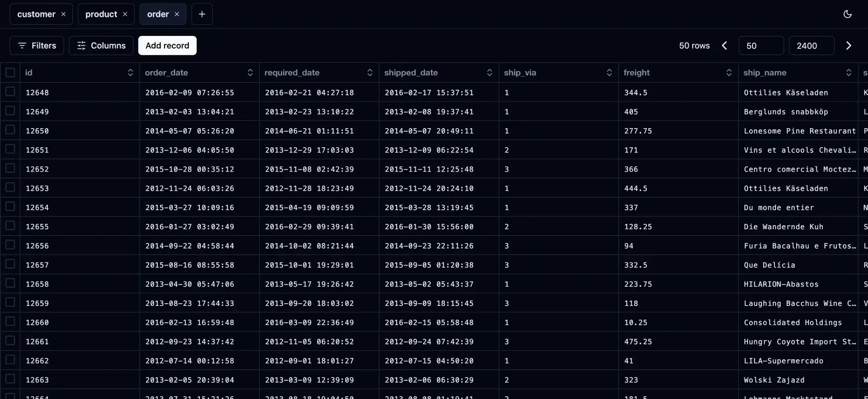Click the plus icon to add new tab

coord(202,14)
